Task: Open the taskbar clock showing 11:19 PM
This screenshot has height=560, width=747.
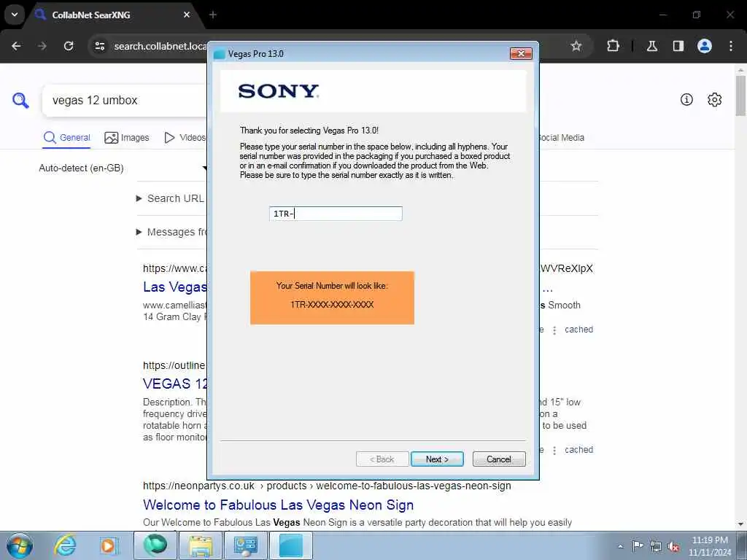Action: [x=710, y=546]
